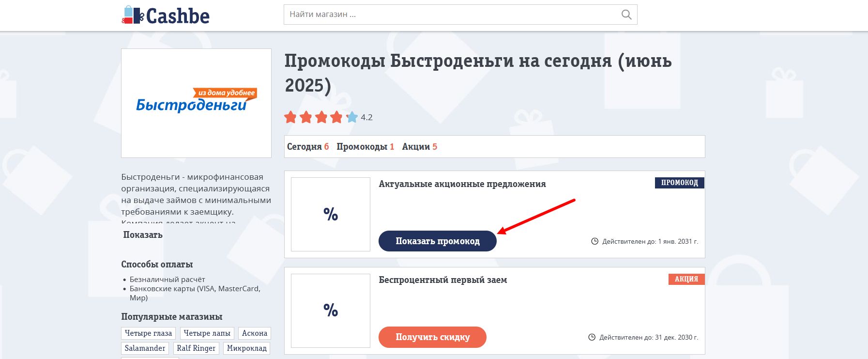Click Действителен до: 1 янв. 2031 г. text
This screenshot has height=359, width=868.
coord(650,241)
